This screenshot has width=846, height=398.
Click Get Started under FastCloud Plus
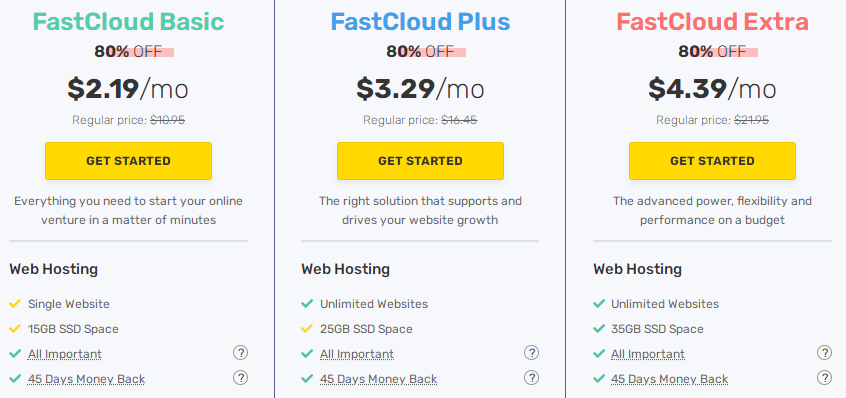coord(420,161)
